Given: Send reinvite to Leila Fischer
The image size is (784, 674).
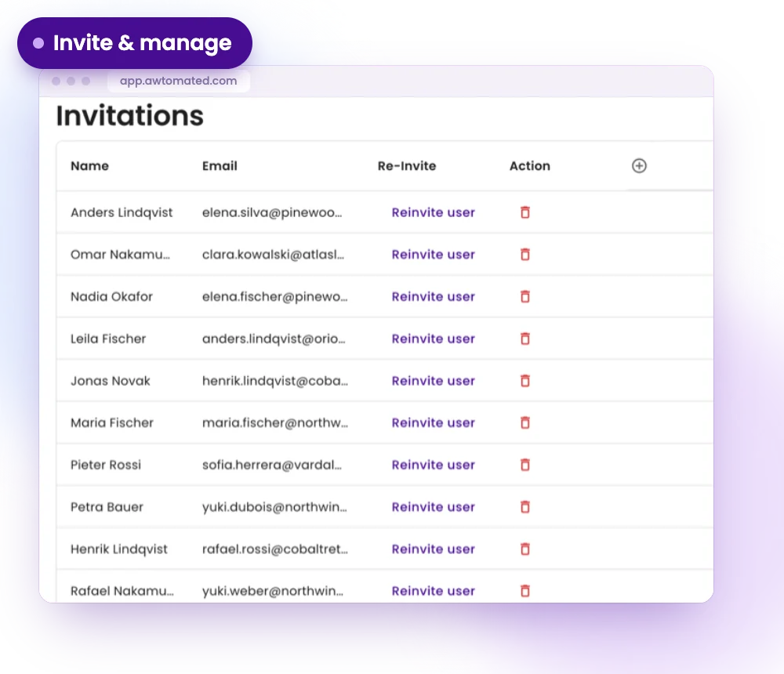Looking at the screenshot, I should 433,339.
